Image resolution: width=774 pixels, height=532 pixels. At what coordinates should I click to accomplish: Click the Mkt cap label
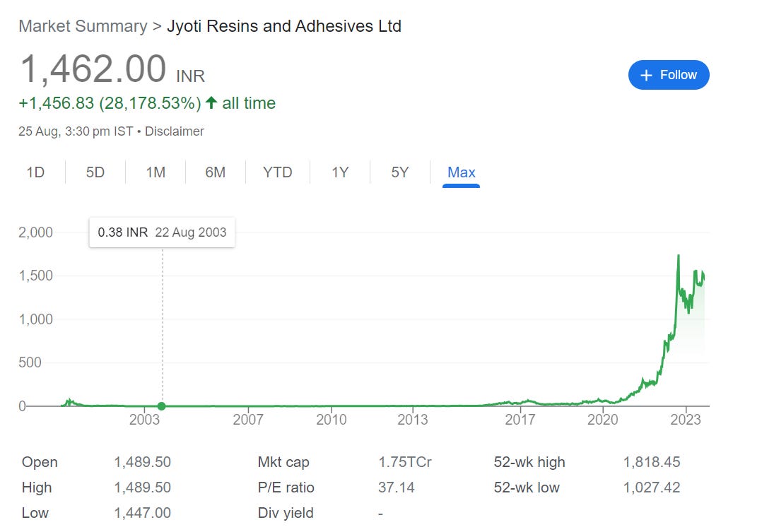283,462
